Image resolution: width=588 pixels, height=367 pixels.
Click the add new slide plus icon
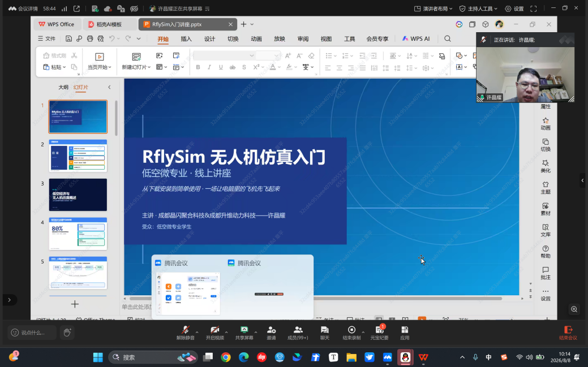[x=75, y=304]
